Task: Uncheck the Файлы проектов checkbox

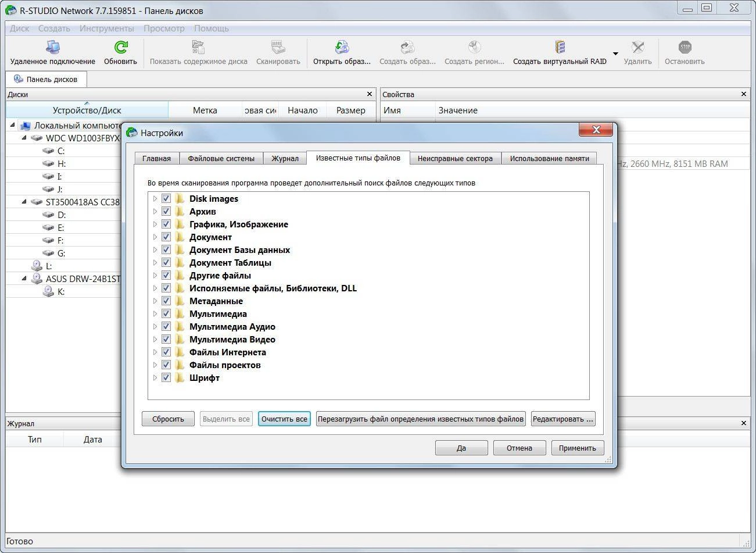Action: click(x=166, y=365)
